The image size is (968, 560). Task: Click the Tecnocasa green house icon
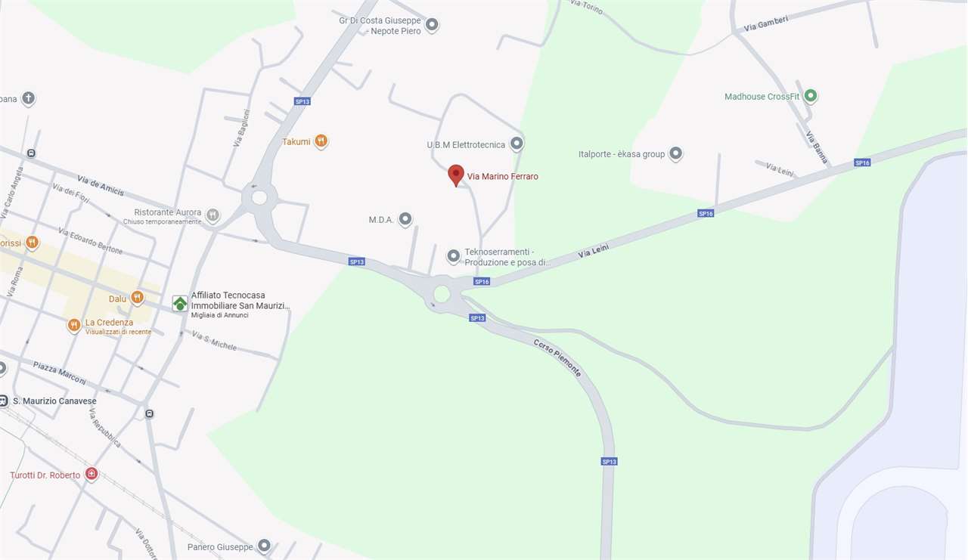(180, 304)
